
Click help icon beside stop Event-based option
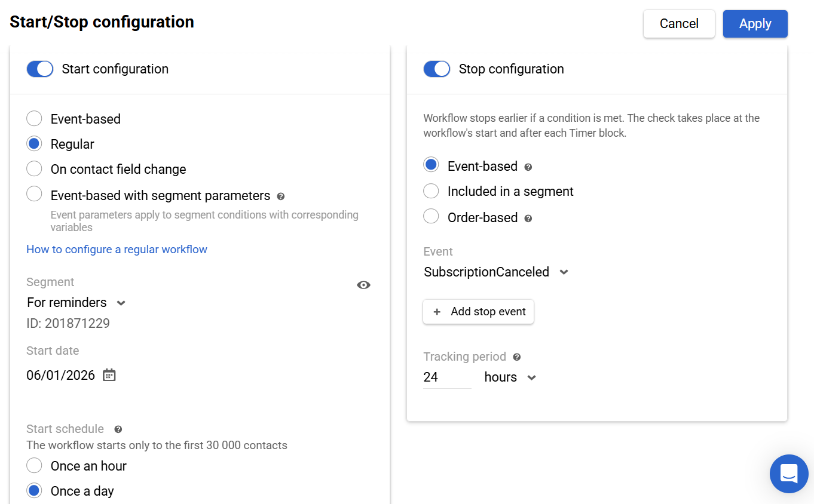coord(528,167)
